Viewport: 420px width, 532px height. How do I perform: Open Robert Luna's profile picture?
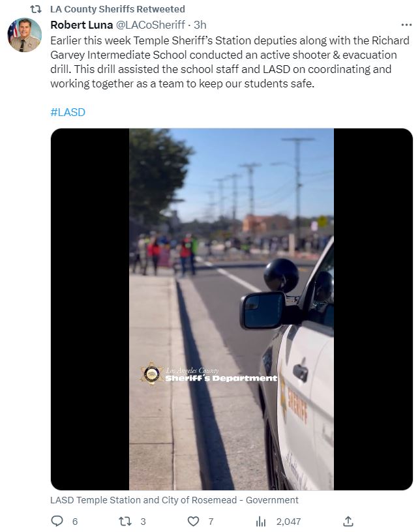click(x=24, y=35)
